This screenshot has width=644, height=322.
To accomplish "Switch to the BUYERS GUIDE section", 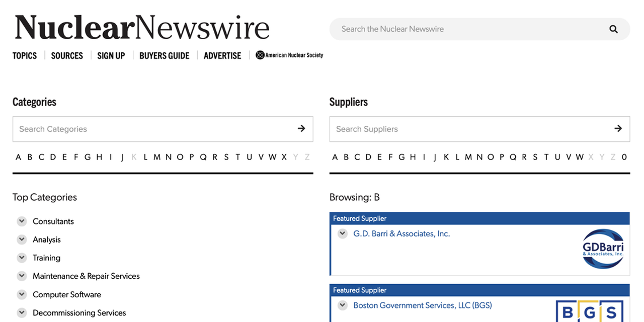I will 164,55.
